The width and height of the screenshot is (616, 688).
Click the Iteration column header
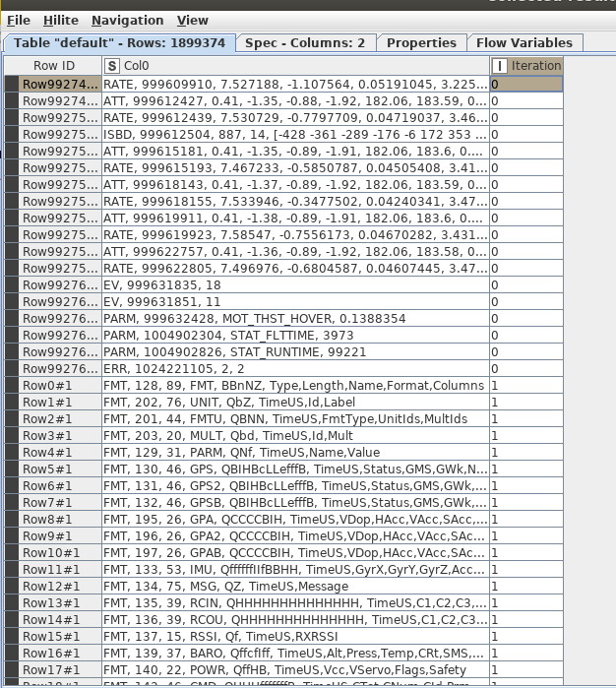(x=526, y=66)
